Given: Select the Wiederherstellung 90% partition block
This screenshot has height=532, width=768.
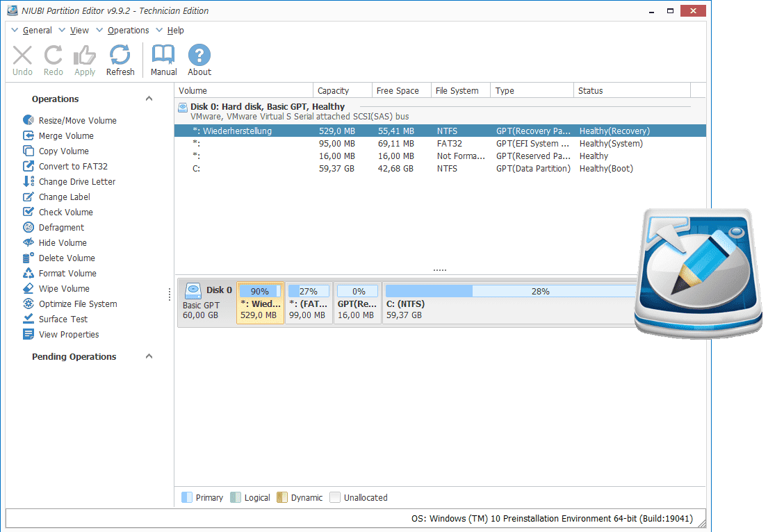Looking at the screenshot, I should (260, 303).
